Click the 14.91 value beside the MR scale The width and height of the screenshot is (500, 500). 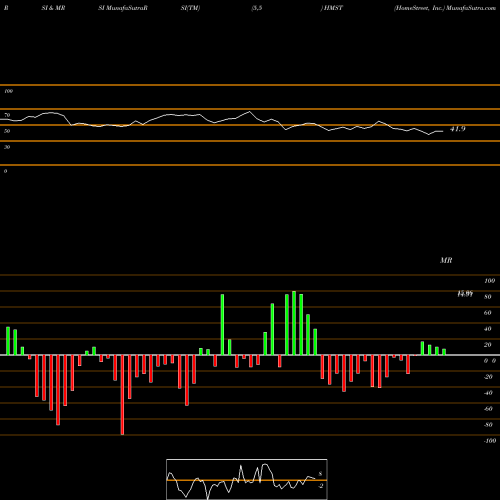tap(465, 294)
